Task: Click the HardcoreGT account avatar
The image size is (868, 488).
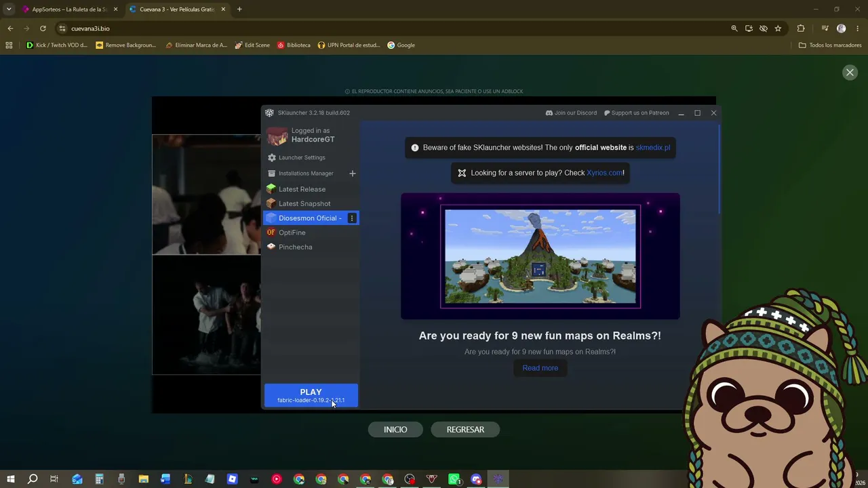Action: pyautogui.click(x=277, y=136)
